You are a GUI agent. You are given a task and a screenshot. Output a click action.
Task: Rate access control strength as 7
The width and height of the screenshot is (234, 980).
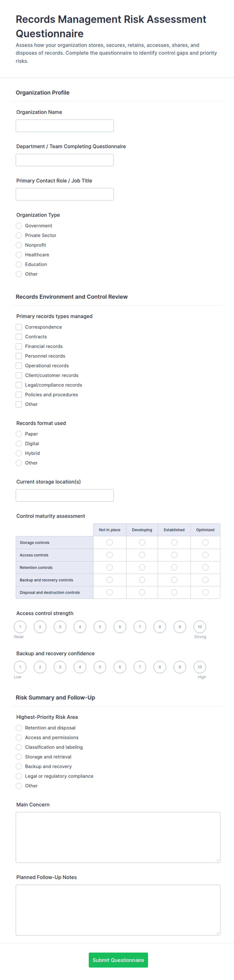pos(140,627)
